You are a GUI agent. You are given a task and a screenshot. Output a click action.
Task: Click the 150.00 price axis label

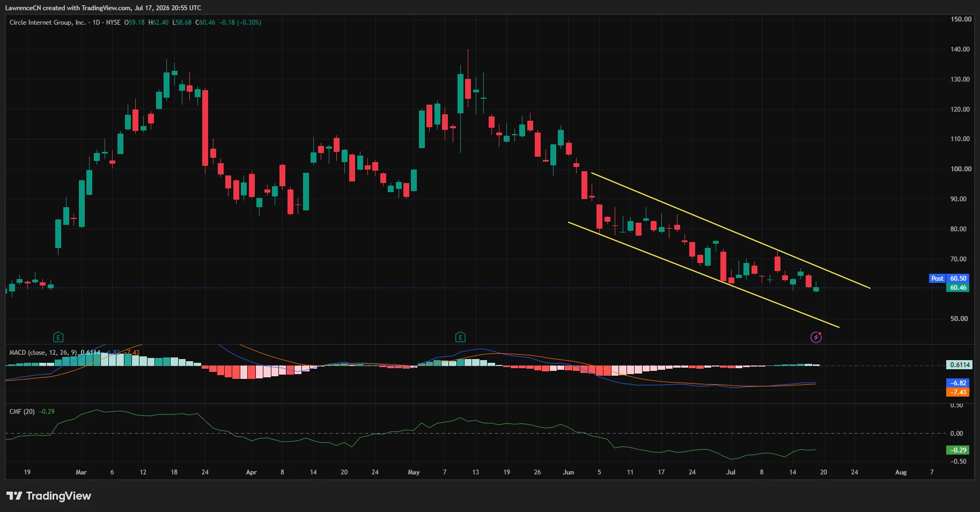pos(960,19)
